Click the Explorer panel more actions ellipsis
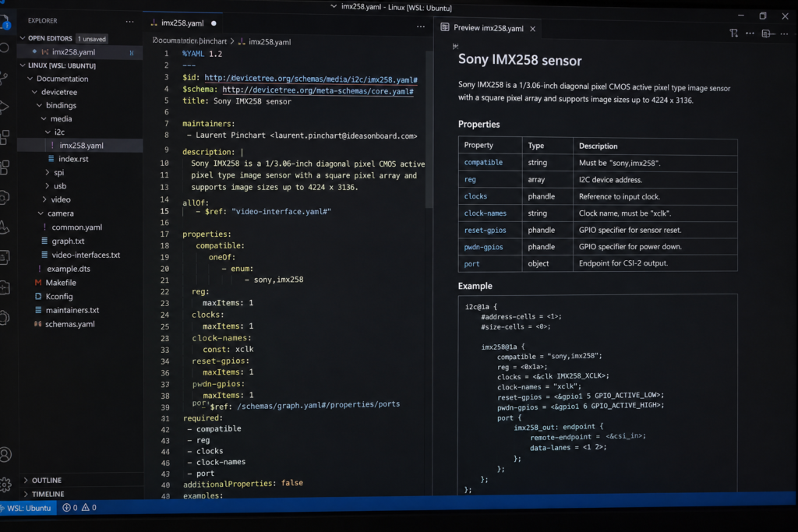 coord(130,21)
